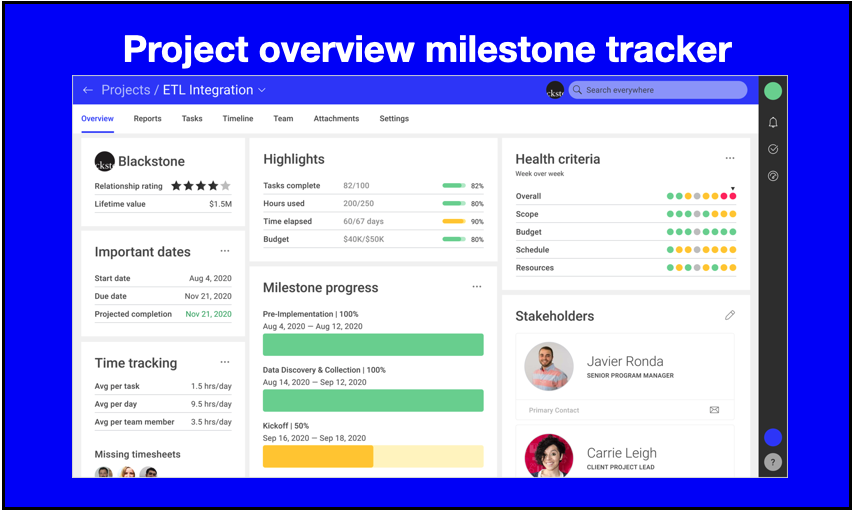Open the Attachments tab
854x511 pixels.
point(337,118)
